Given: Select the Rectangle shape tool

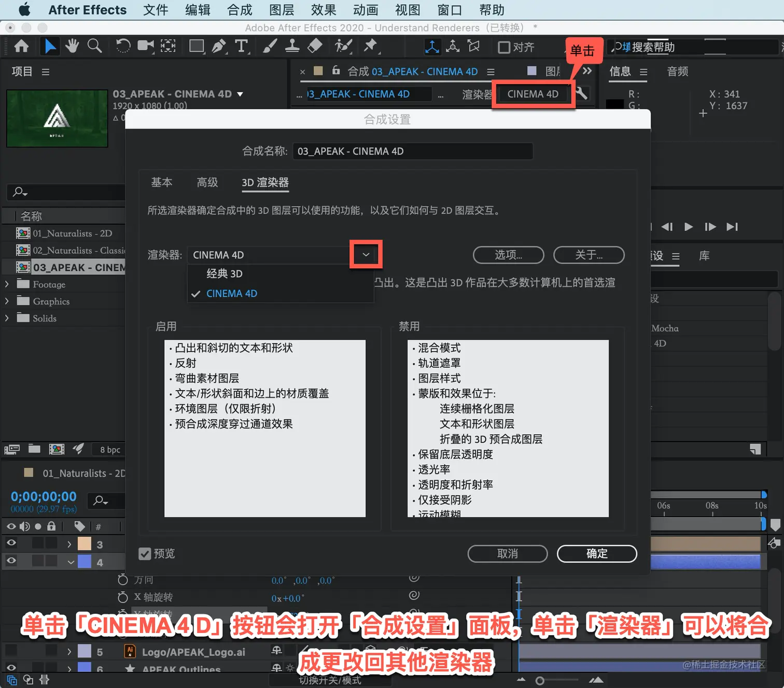Looking at the screenshot, I should (197, 47).
